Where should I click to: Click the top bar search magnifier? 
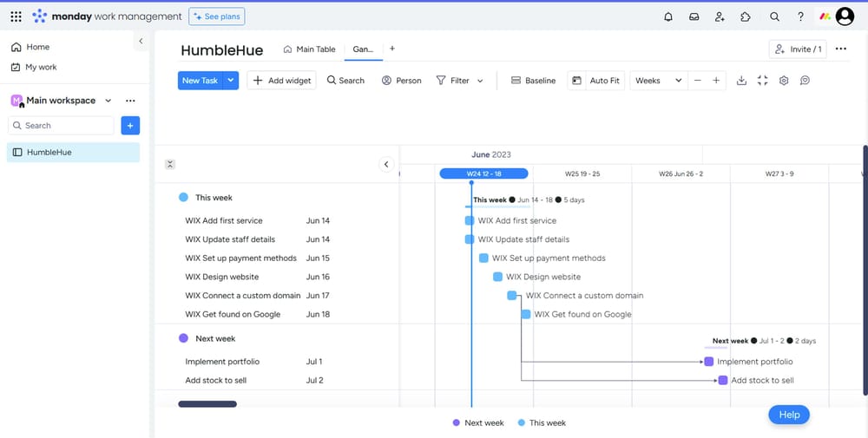point(774,16)
